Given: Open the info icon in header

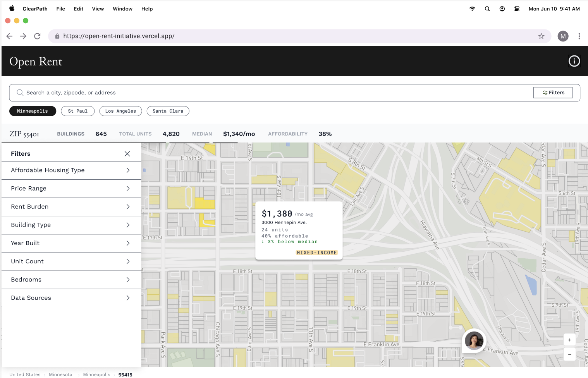Looking at the screenshot, I should (574, 61).
